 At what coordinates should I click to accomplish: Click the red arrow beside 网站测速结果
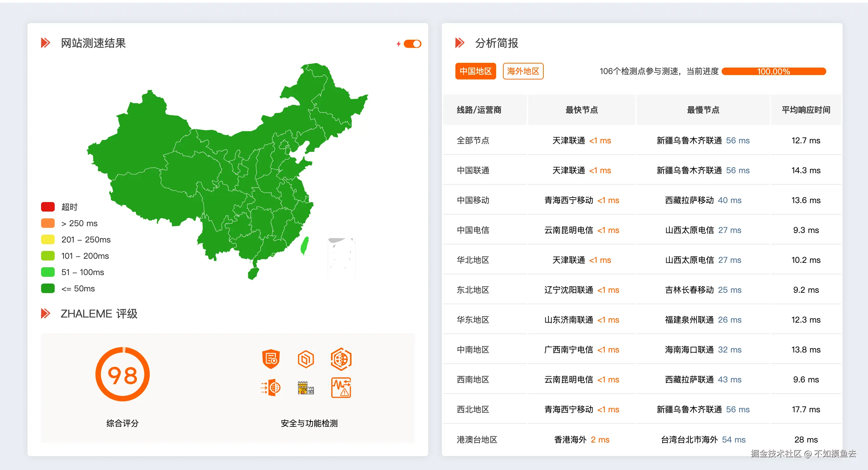pos(46,43)
